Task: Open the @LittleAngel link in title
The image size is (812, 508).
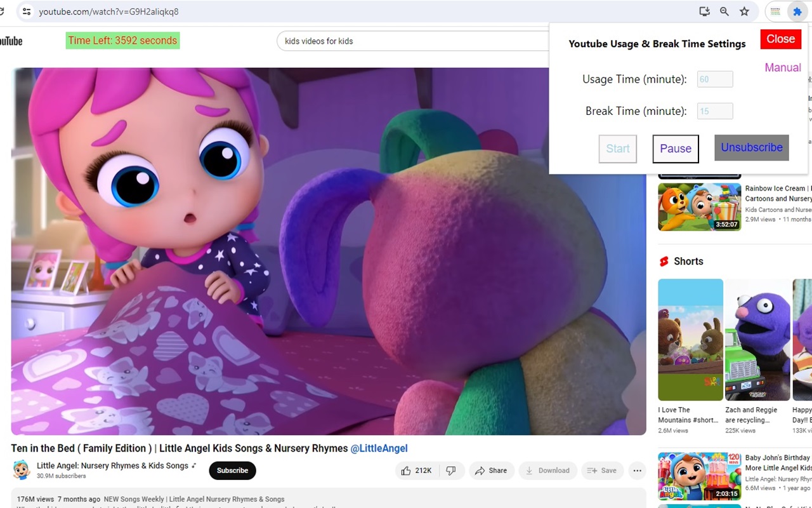Action: (x=379, y=448)
